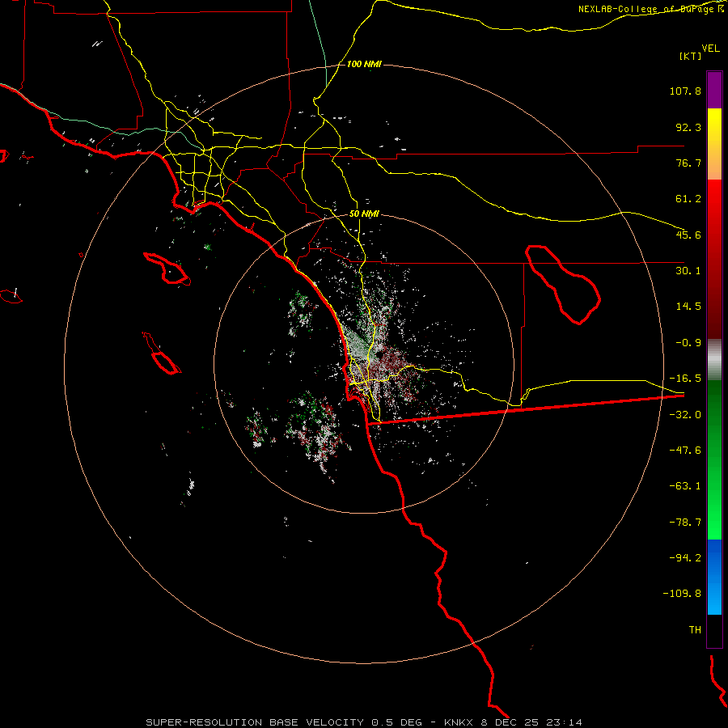Click the -47.6 velocity scale value
Viewport: 728px width, 728px height.
(685, 451)
